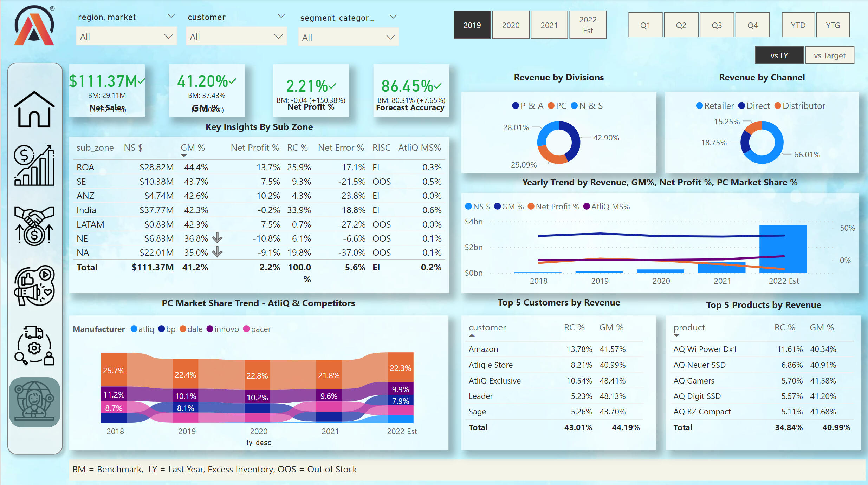
Task: Click the down arrow beside NE GM %
Action: 217,238
